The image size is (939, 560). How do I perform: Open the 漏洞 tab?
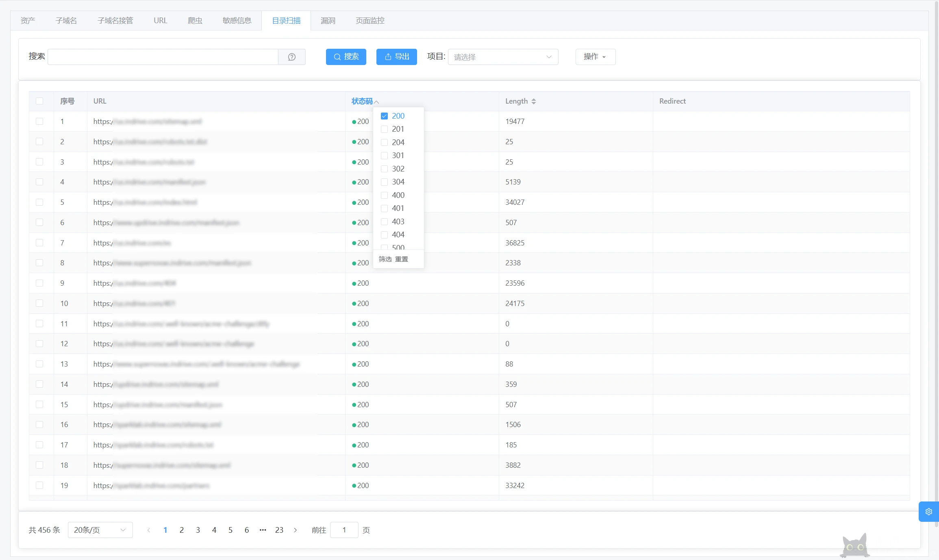tap(328, 21)
